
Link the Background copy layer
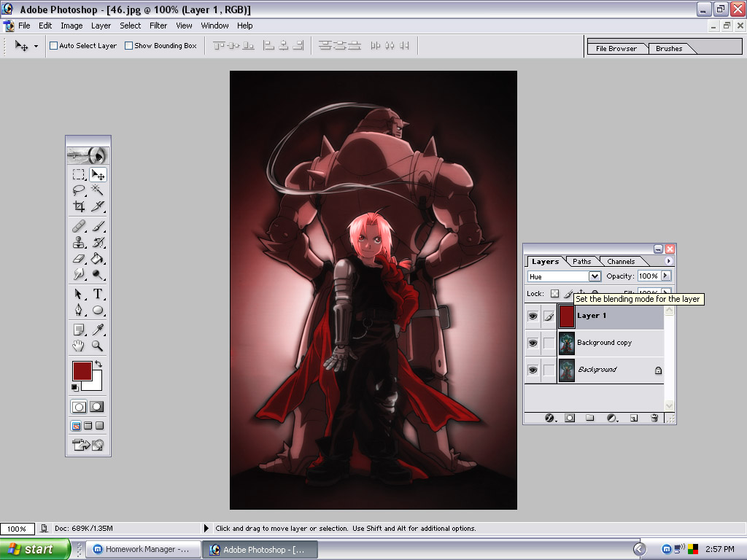click(549, 343)
